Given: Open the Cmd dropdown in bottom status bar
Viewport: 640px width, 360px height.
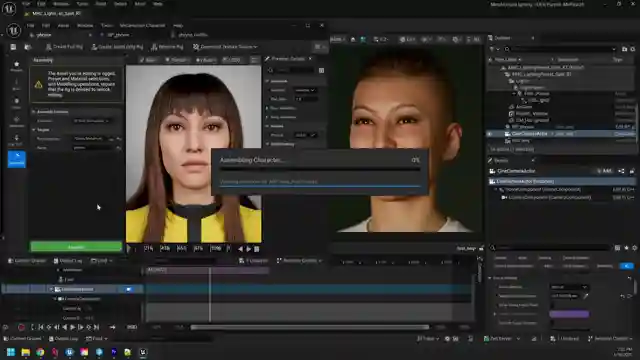Looking at the screenshot, I should pos(96,339).
